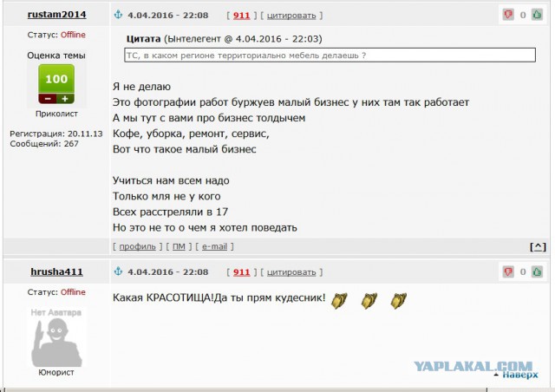Click the line 'Вот что такое малый бизнес'
This screenshot has height=392, width=555.
[x=185, y=149]
